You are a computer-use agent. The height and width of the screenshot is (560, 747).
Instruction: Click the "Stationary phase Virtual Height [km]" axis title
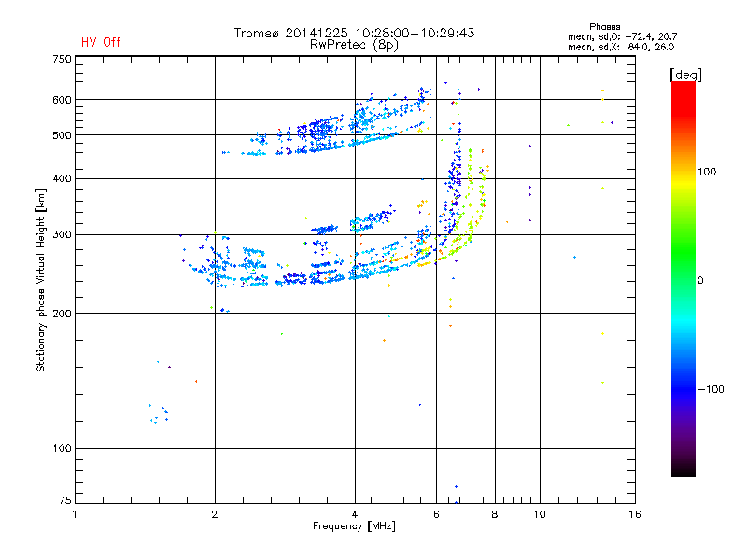click(x=41, y=280)
